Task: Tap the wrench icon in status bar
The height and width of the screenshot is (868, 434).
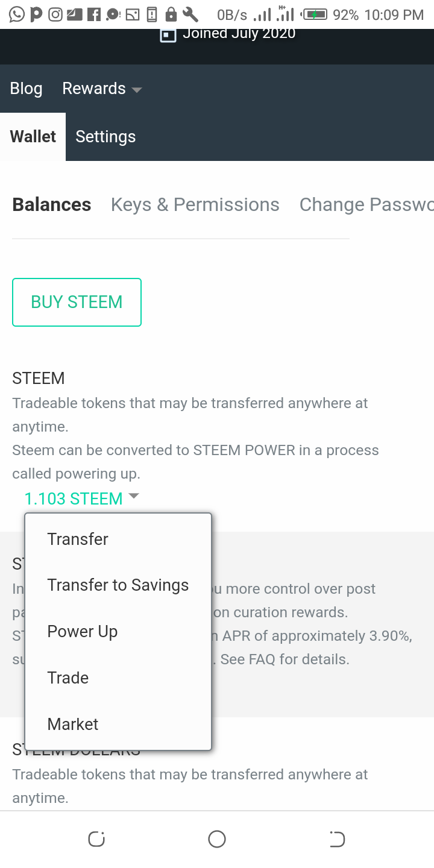Action: pos(190,14)
